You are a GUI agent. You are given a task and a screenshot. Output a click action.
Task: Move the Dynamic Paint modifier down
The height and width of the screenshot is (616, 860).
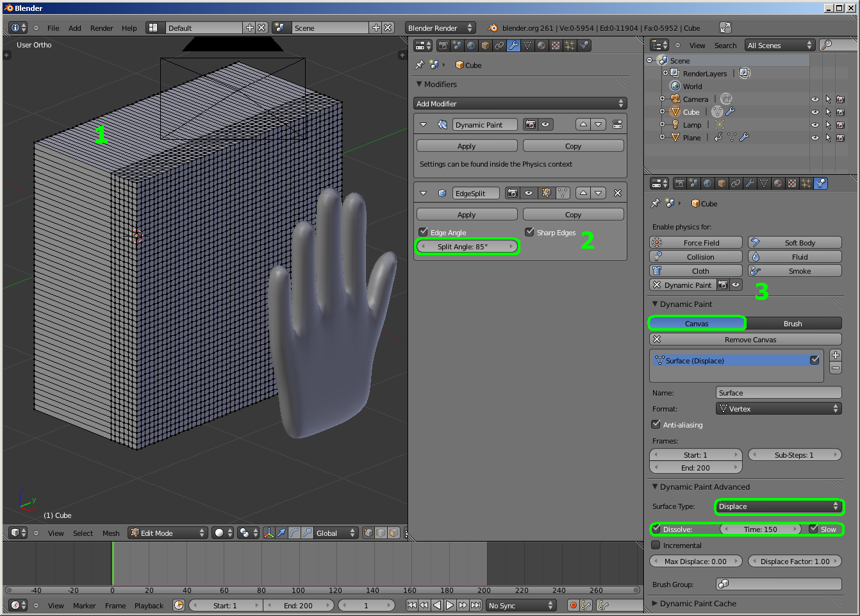pyautogui.click(x=598, y=124)
